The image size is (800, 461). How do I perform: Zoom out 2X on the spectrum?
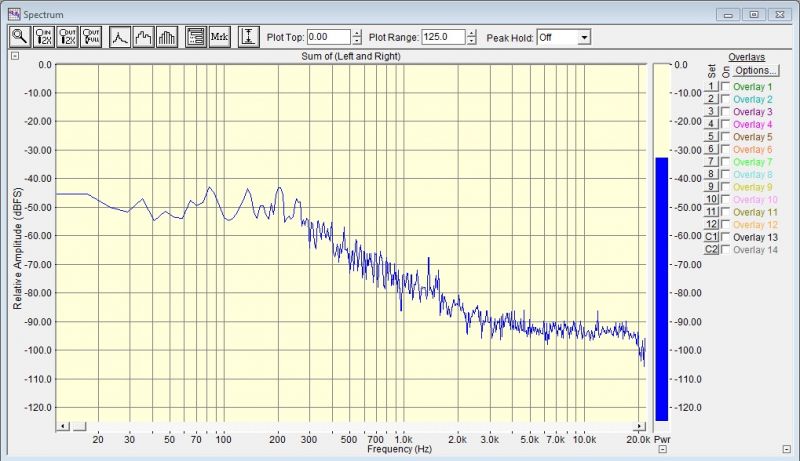[x=67, y=37]
